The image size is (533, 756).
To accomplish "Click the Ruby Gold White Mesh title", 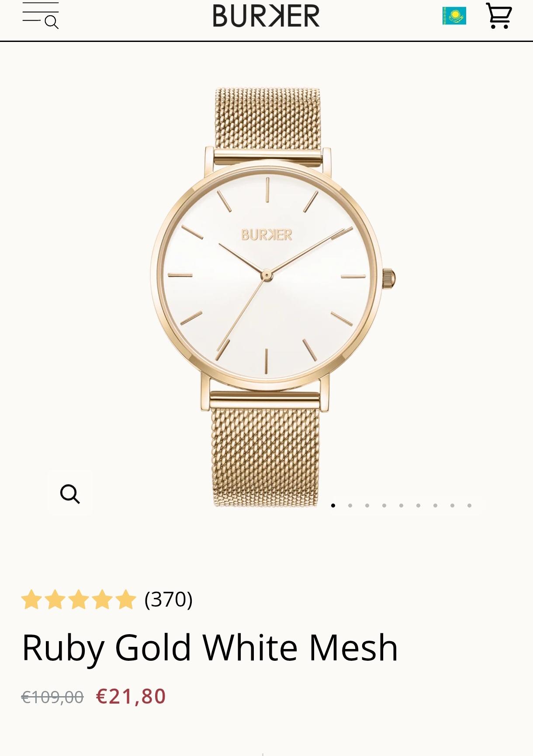I will 210,648.
